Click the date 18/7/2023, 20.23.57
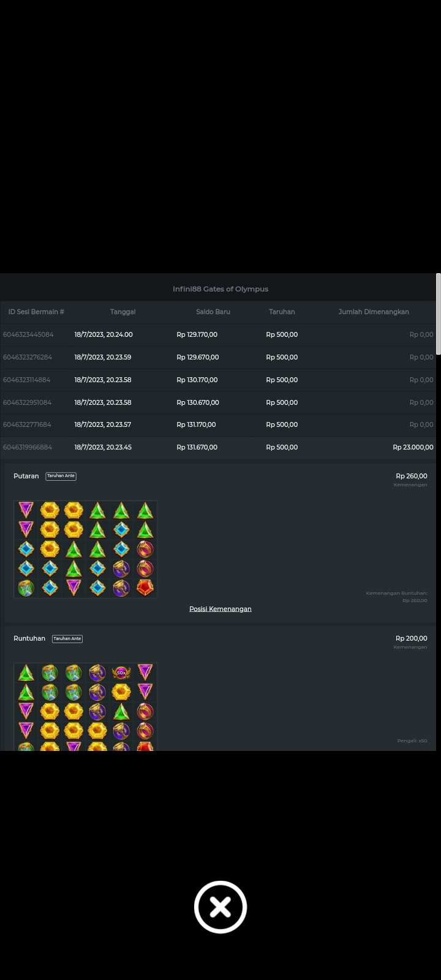441x980 pixels. 103,424
